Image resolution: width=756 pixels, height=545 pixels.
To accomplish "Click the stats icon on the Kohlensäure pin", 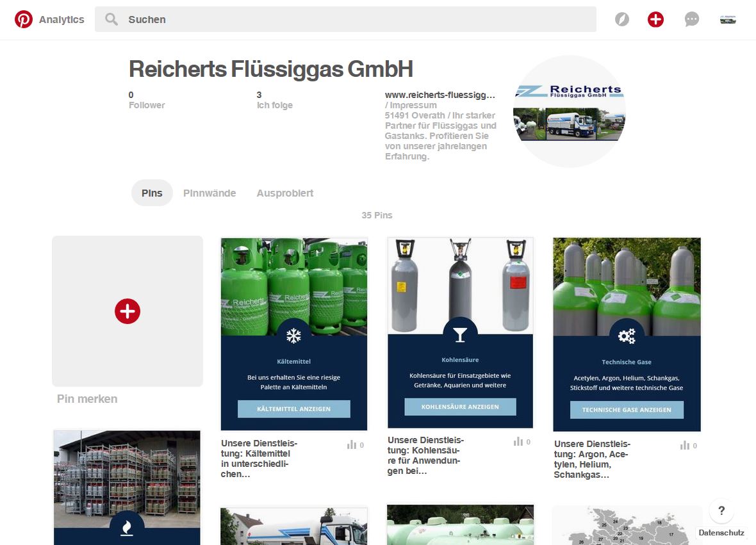I will coord(516,441).
